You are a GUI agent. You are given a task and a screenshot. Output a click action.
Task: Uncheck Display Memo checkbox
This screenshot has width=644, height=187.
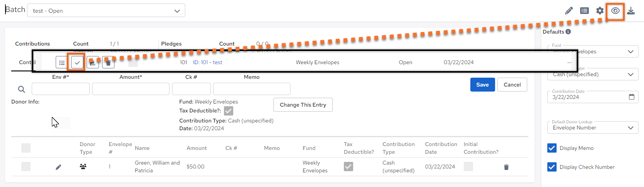click(552, 148)
